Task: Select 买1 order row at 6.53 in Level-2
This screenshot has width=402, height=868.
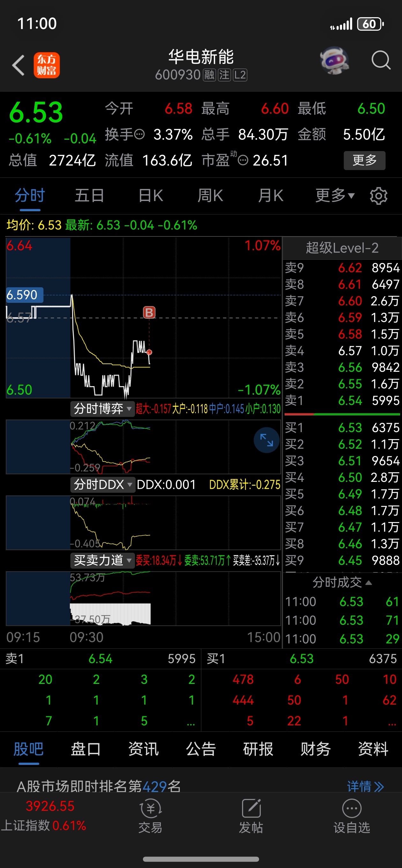Action: (342, 428)
